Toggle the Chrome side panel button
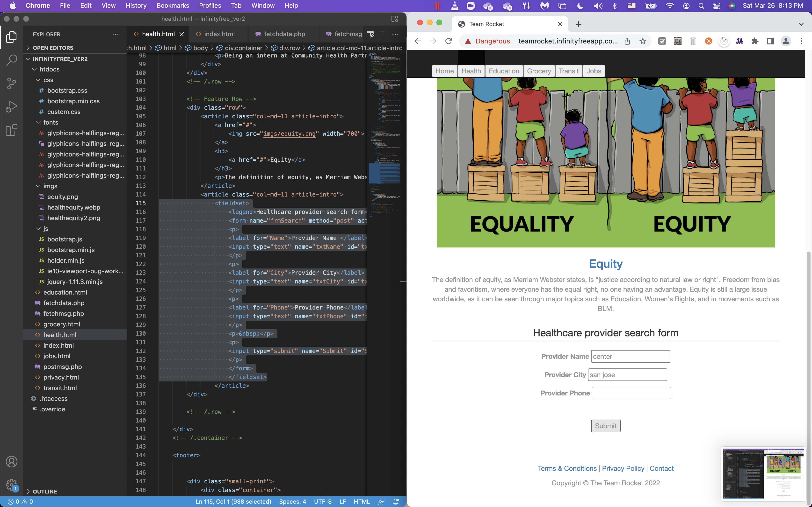 click(x=770, y=41)
